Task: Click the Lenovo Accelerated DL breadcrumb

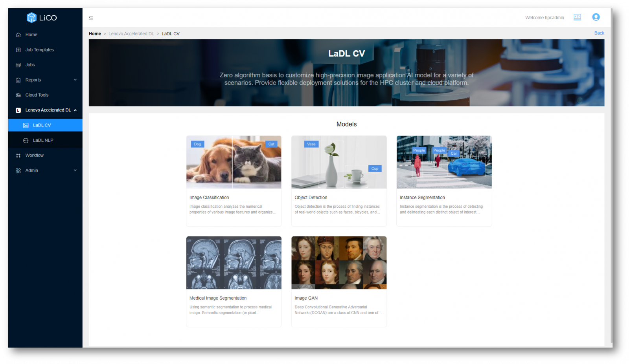Action: pos(131,34)
